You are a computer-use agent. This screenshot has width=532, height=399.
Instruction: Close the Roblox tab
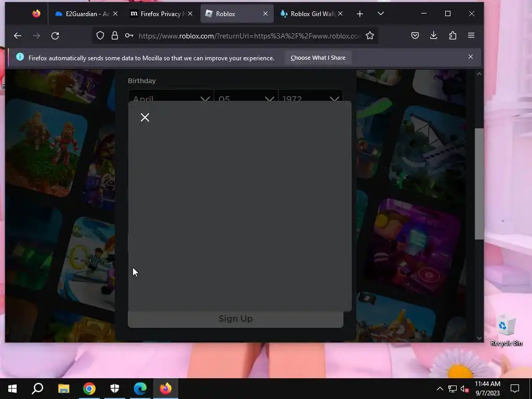(x=265, y=14)
